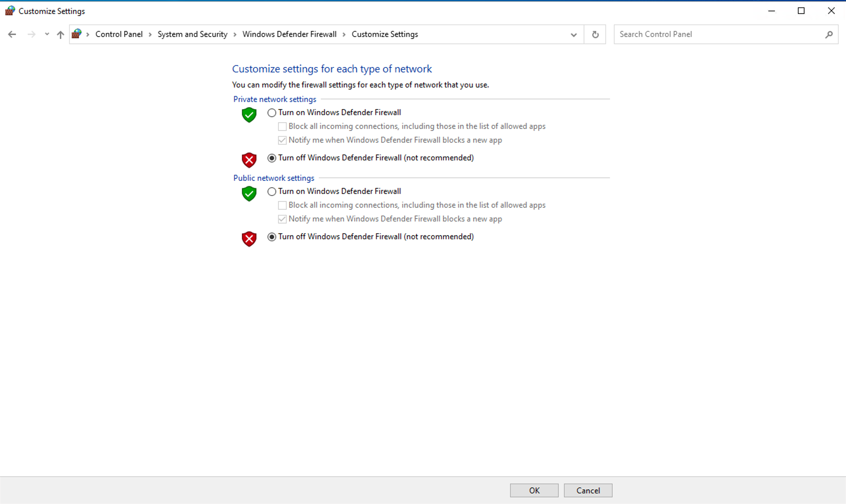
Task: Click green shield icon in Public settings
Action: 249,194
